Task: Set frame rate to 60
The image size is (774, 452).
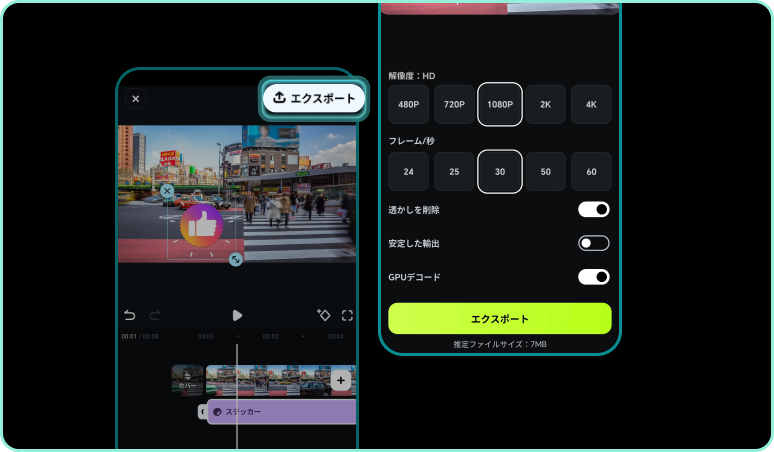Action: point(591,172)
